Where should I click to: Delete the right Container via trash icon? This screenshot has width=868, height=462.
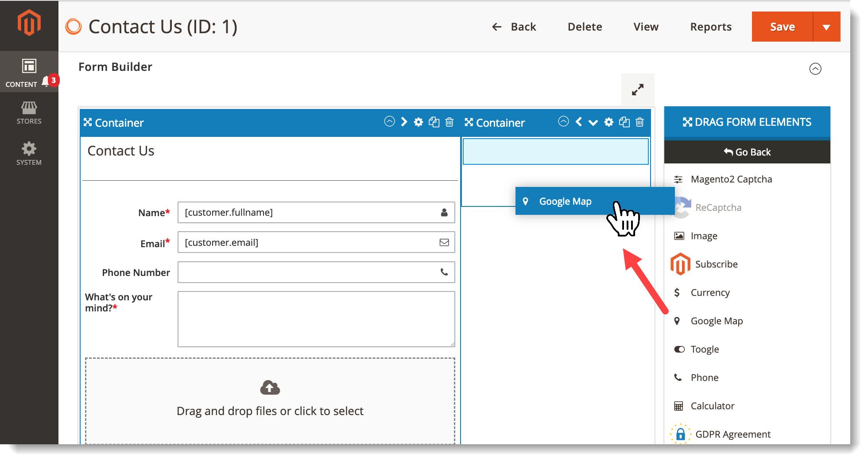click(639, 122)
